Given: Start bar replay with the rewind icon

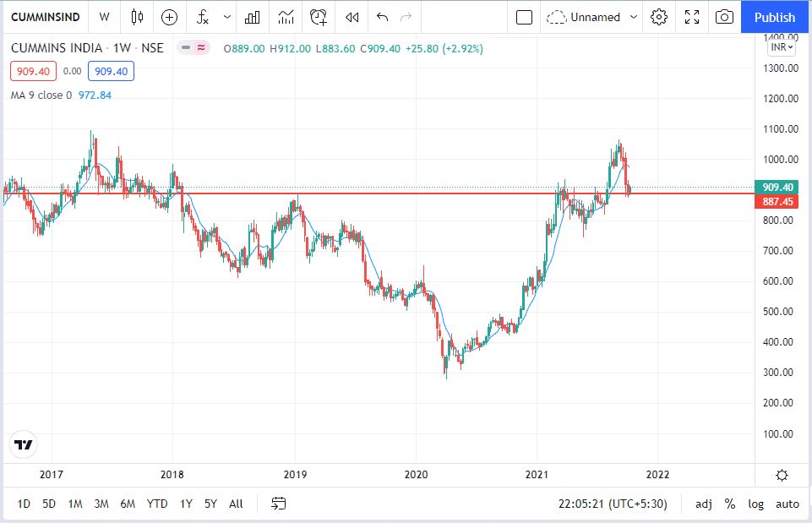Looking at the screenshot, I should click(x=352, y=17).
